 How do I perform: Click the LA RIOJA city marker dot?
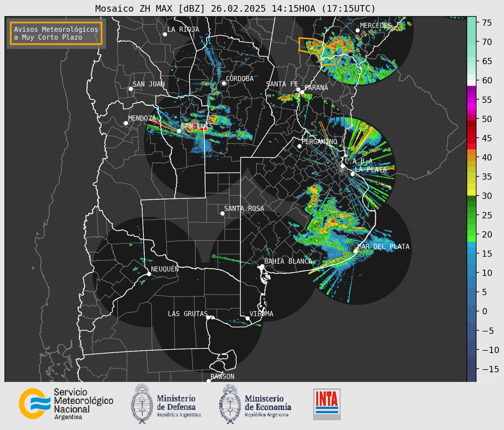pos(165,34)
